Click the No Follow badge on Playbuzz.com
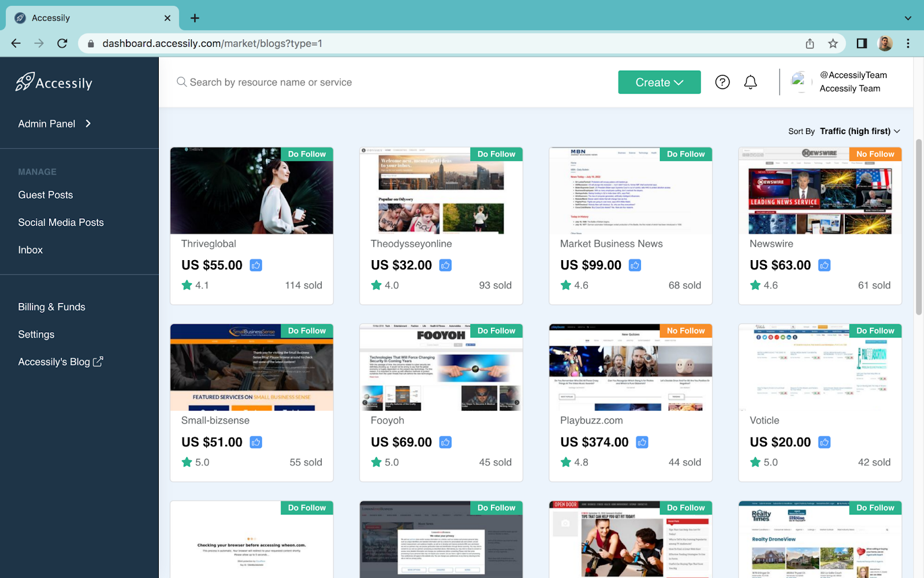924x578 pixels. click(x=685, y=331)
